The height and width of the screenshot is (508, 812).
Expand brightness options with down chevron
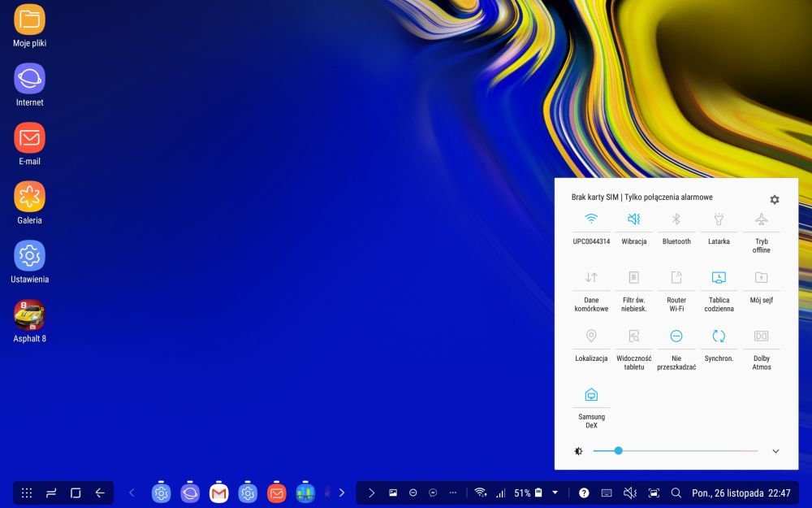coord(775,451)
